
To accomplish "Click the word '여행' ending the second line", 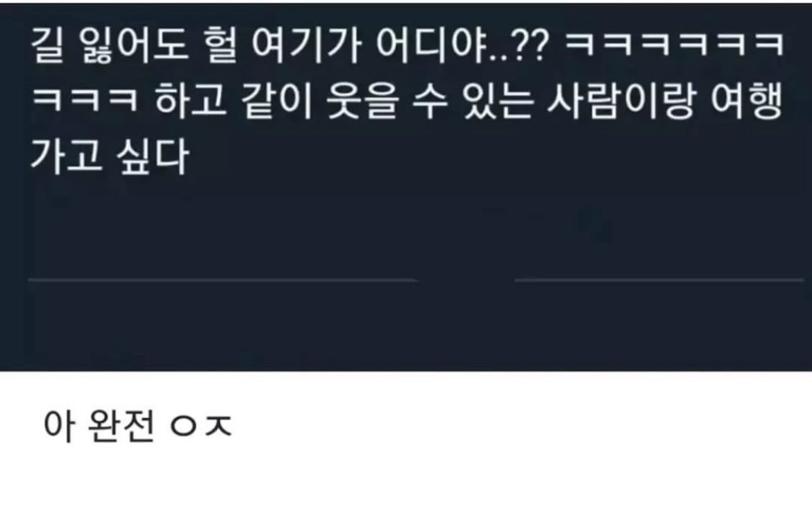I will 745,101.
